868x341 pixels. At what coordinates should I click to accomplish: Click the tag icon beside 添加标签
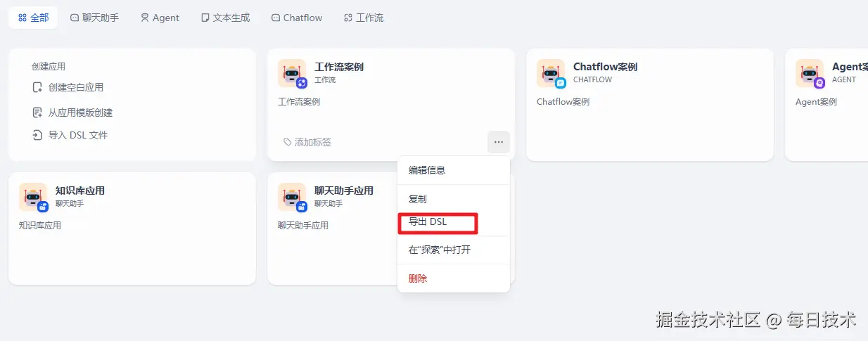click(x=288, y=142)
